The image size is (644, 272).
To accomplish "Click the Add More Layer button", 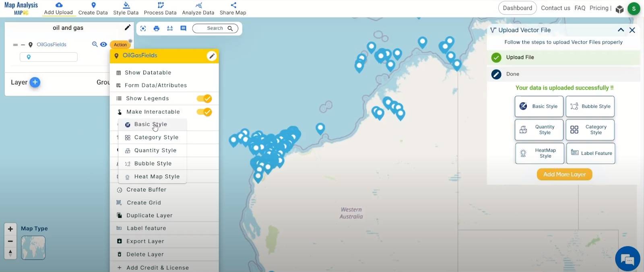I will click(565, 174).
